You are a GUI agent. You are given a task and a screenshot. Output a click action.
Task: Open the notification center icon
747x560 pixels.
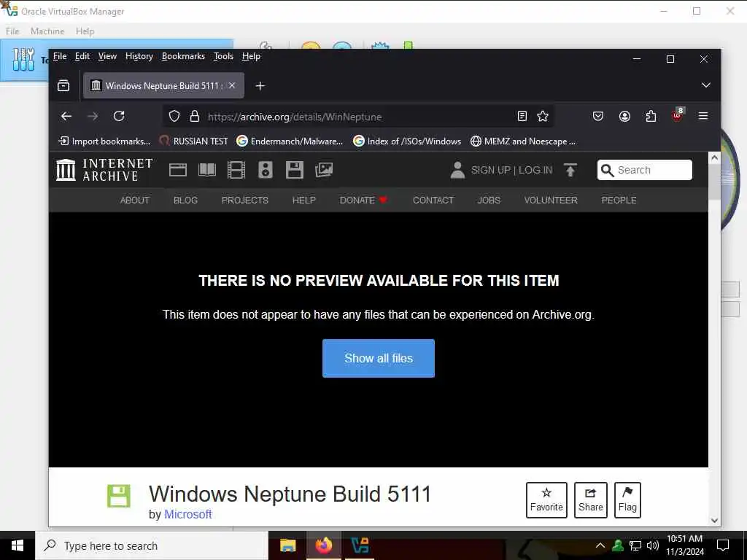click(x=723, y=545)
